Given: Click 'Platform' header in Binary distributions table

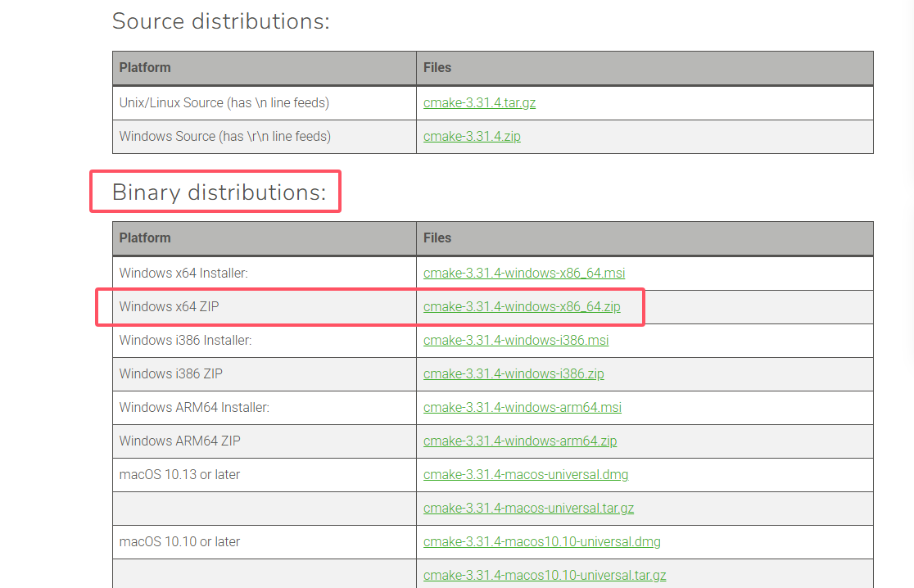Looking at the screenshot, I should [x=264, y=237].
